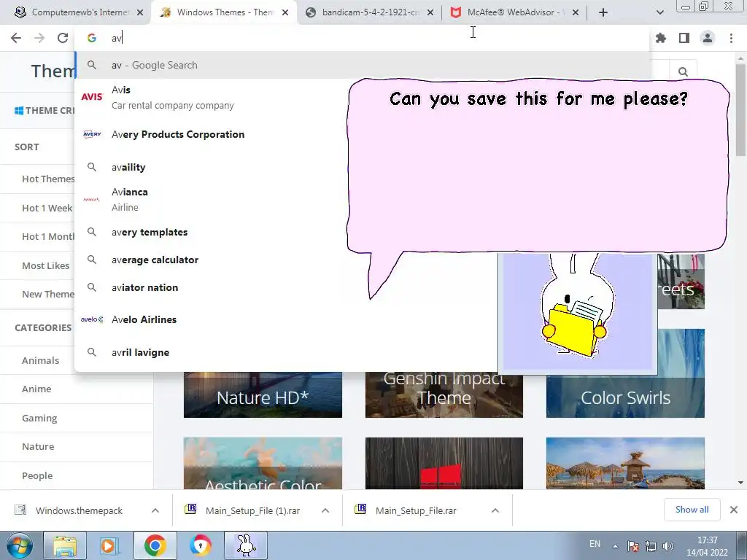Viewport: 747px width, 560px height.
Task: Click the address bar input
Action: point(362,38)
